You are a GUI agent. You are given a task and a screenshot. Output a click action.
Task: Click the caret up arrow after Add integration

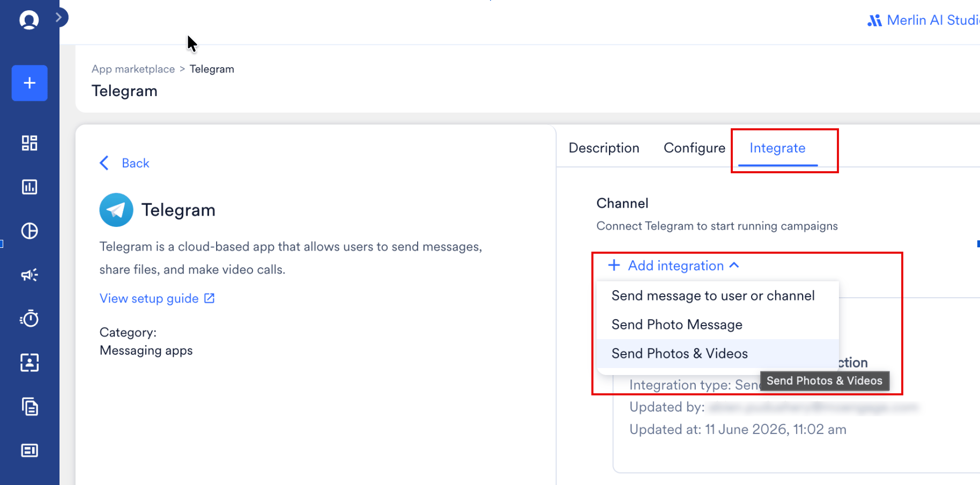point(734,265)
